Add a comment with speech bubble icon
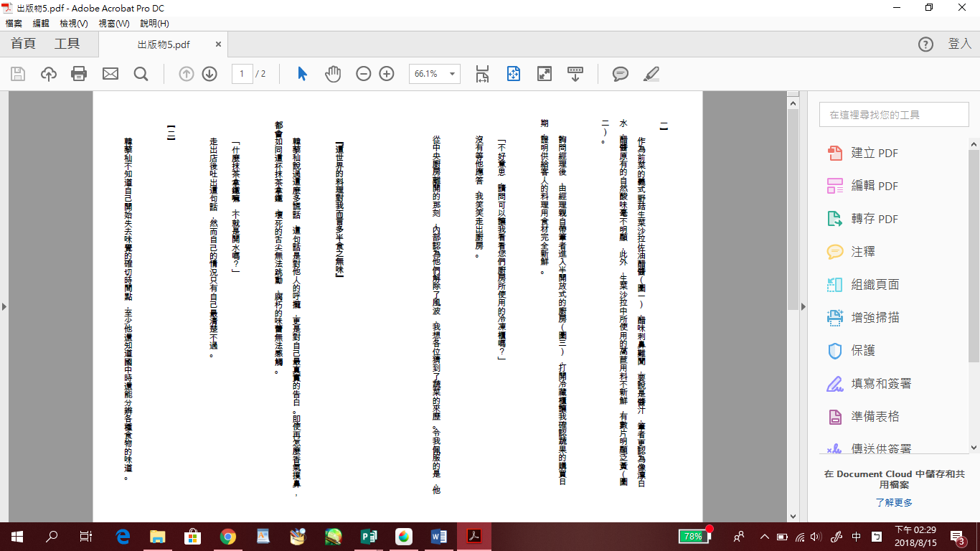The image size is (980, 551). pyautogui.click(x=621, y=74)
